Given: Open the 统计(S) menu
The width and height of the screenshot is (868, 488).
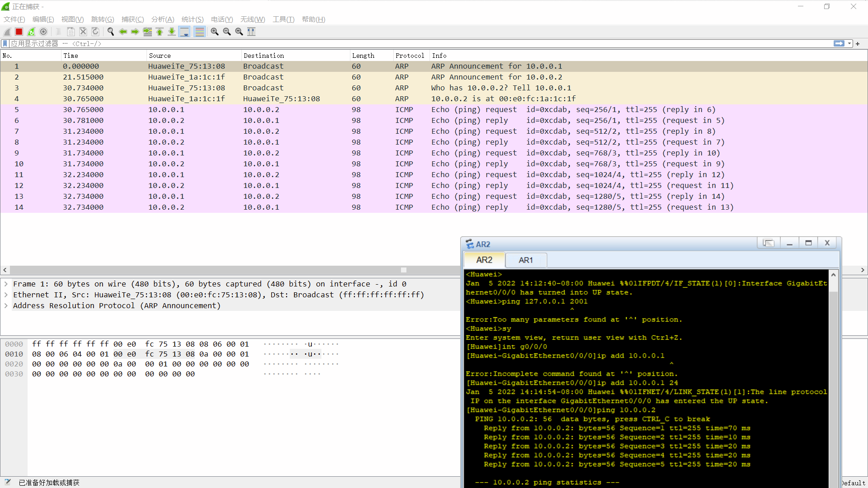Looking at the screenshot, I should [x=193, y=19].
